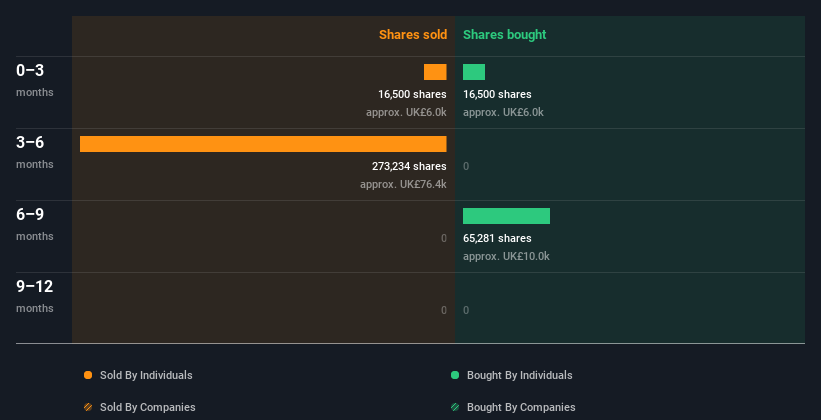
Task: Click the 273,234 shares value
Action: [x=409, y=166]
